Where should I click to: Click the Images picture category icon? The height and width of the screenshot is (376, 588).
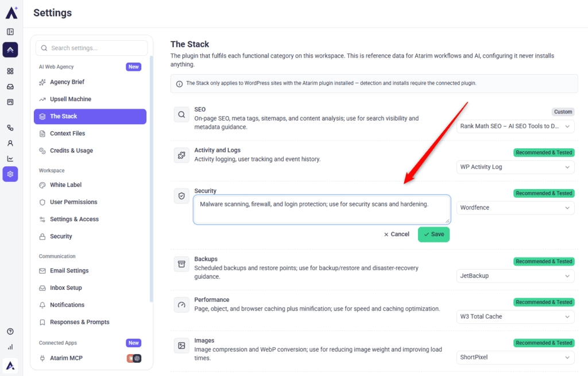[x=181, y=346]
